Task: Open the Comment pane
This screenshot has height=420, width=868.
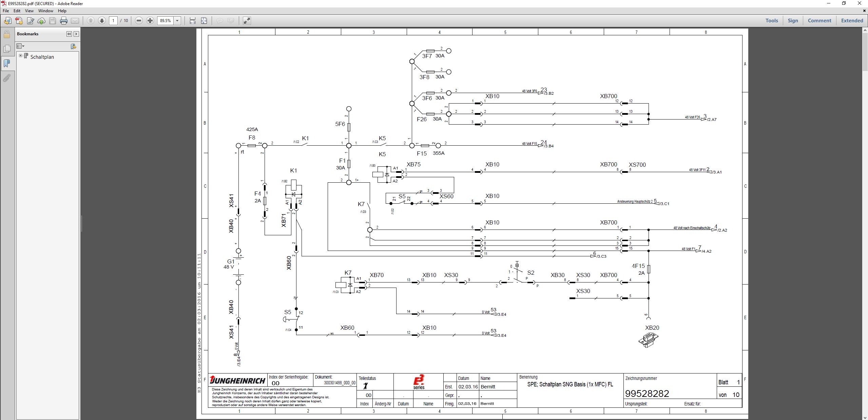Action: (819, 21)
